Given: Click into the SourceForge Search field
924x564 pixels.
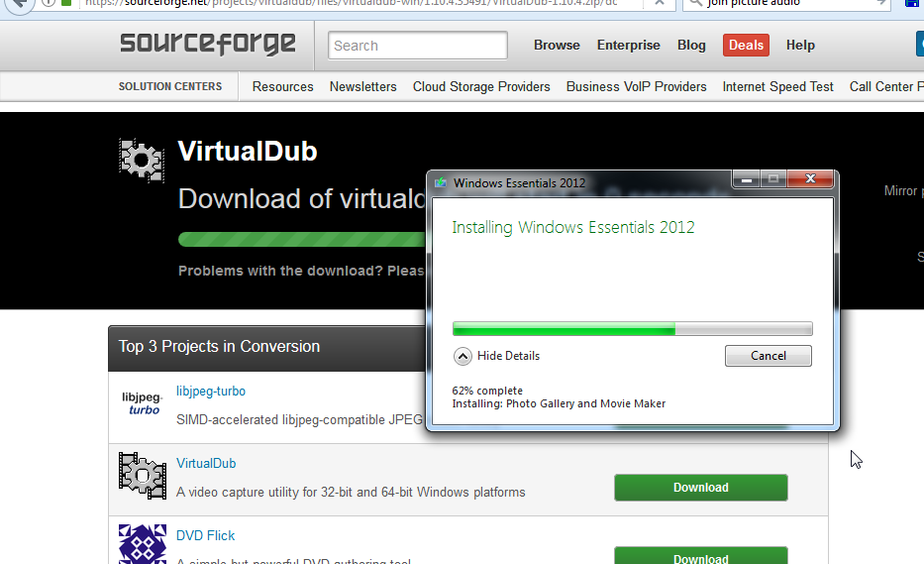Looking at the screenshot, I should [x=417, y=46].
